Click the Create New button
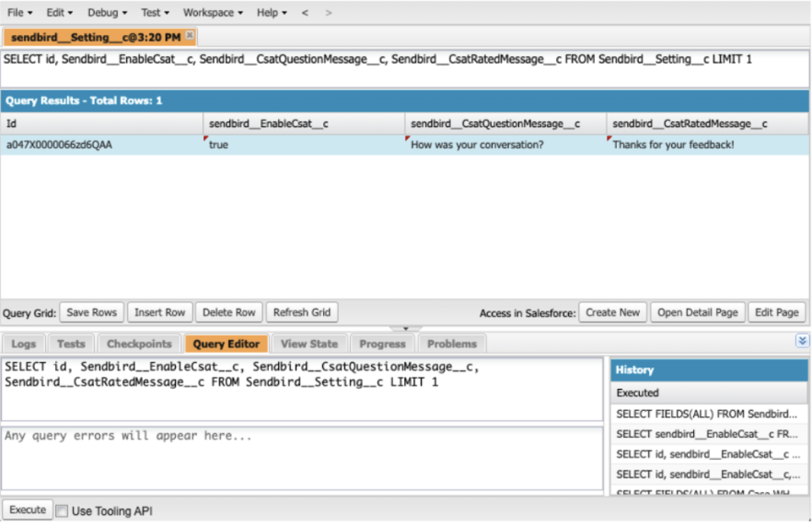The height and width of the screenshot is (522, 812). [x=612, y=313]
